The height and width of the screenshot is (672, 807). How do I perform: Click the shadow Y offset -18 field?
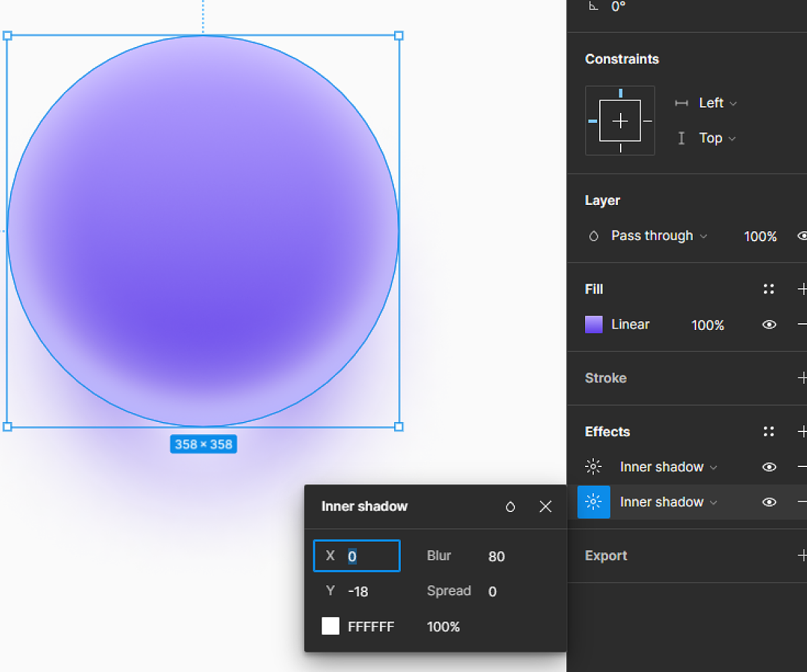(357, 591)
